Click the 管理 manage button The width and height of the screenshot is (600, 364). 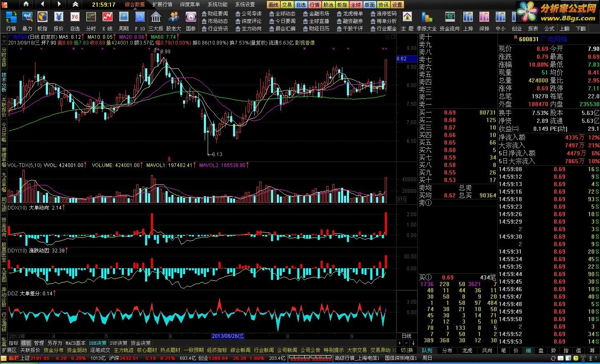(x=39, y=343)
